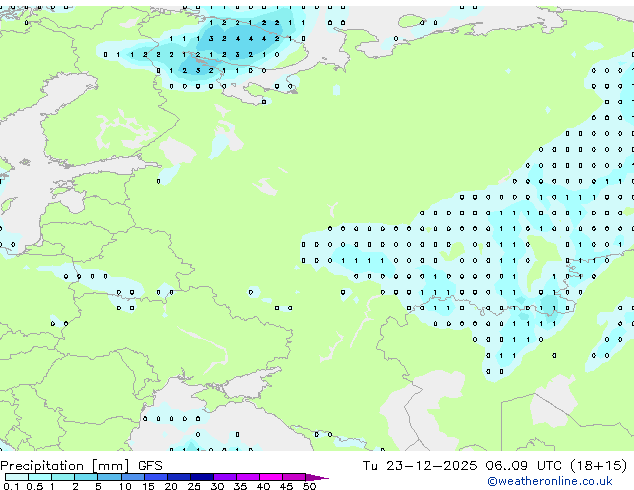Click the 35–40 mm legend swatch
Viewport: 634px width, 490px height.
point(247,477)
